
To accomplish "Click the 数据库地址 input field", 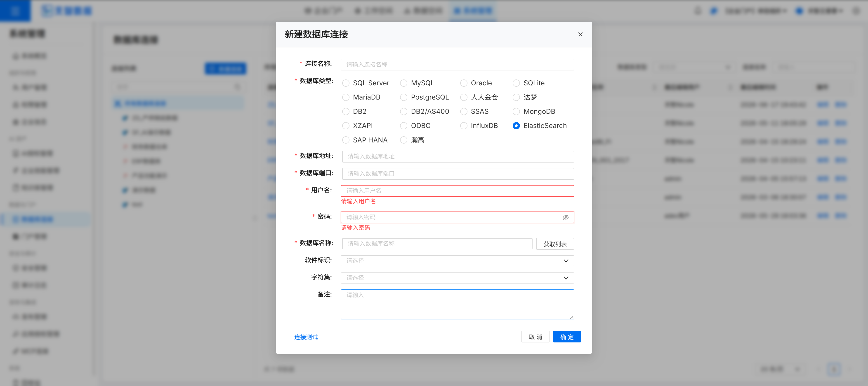I will click(458, 156).
